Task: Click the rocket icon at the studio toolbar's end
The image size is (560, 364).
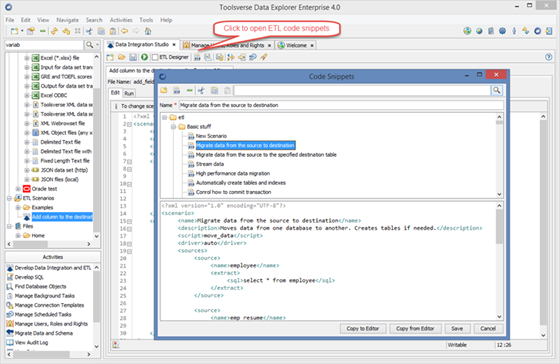Action: pyautogui.click(x=264, y=57)
